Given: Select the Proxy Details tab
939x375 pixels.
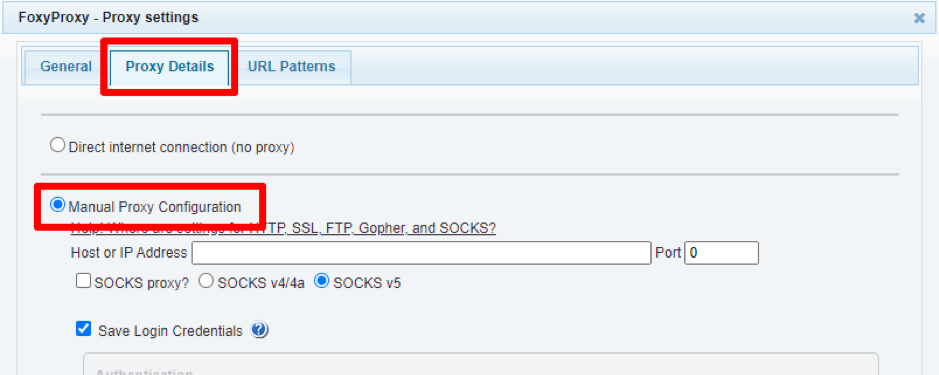Looking at the screenshot, I should click(169, 66).
